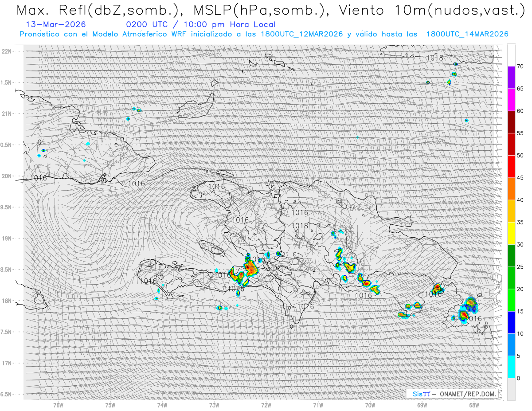
Task: Click the colorbar label '50'
Action: (x=520, y=156)
